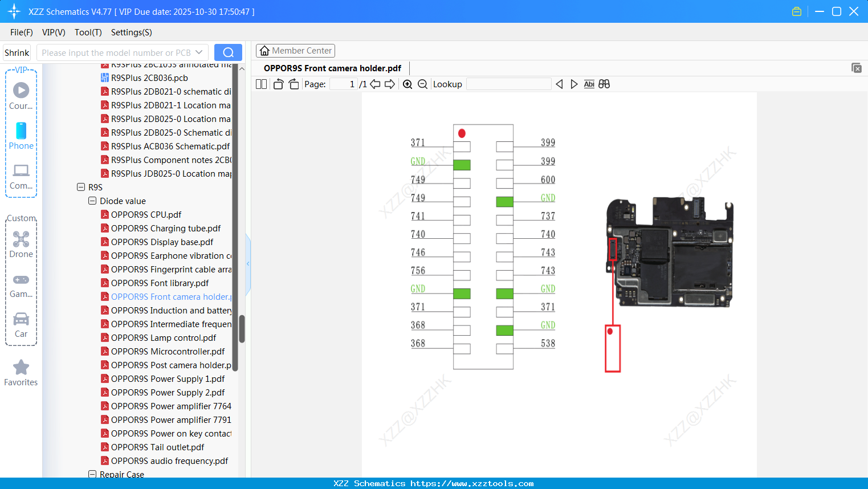Open the File(F) menu
The height and width of the screenshot is (489, 868).
pos(22,32)
